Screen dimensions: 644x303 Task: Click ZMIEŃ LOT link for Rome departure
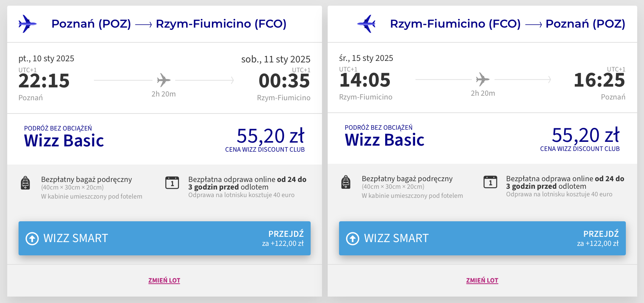(482, 280)
